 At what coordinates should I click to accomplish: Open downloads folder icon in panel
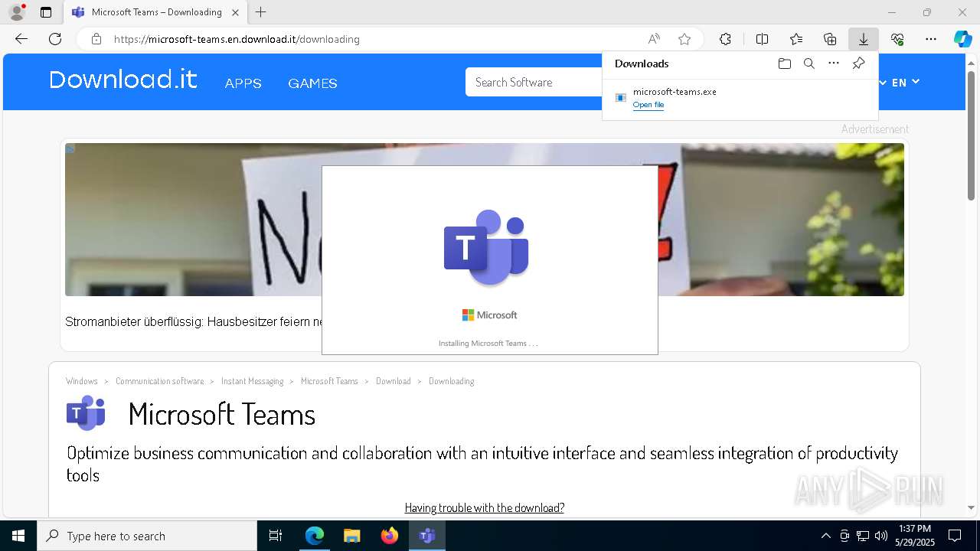784,64
